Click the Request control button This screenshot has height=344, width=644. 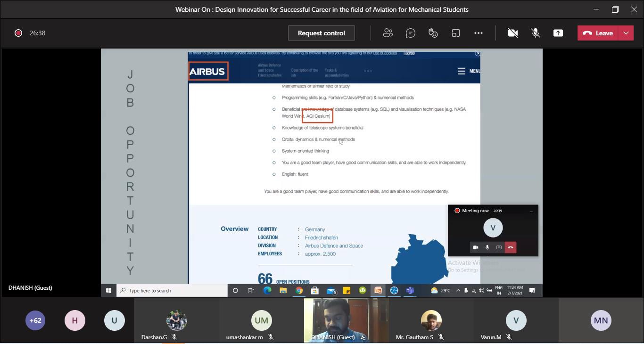coord(322,33)
